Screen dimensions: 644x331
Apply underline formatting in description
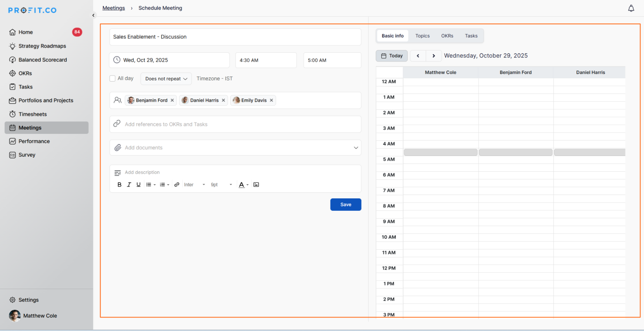tap(139, 185)
